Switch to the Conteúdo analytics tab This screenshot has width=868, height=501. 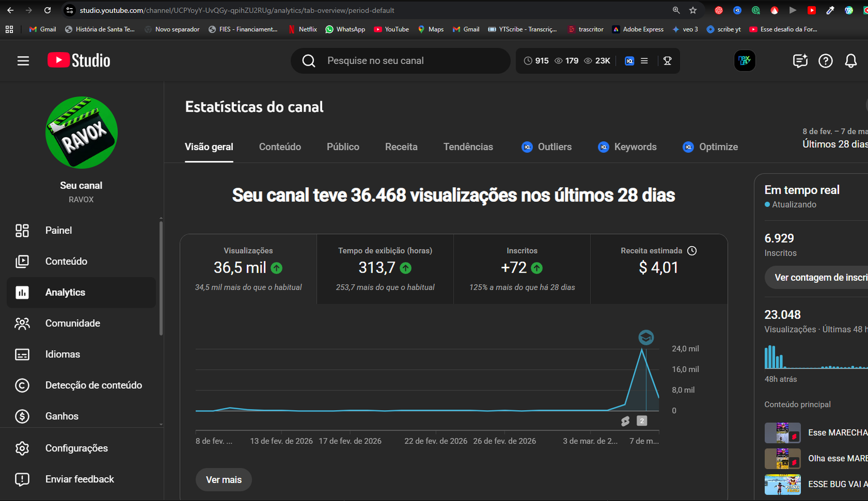(280, 147)
